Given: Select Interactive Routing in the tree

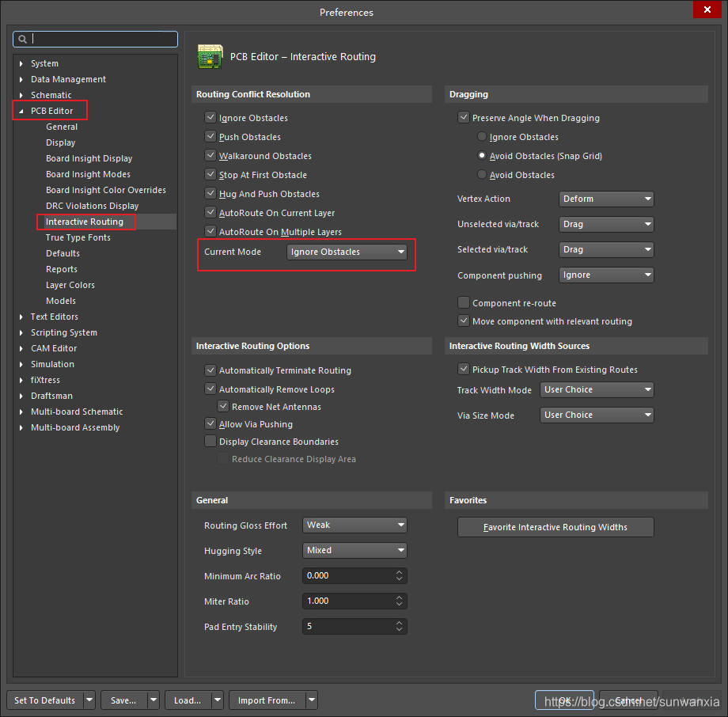Looking at the screenshot, I should pyautogui.click(x=85, y=222).
